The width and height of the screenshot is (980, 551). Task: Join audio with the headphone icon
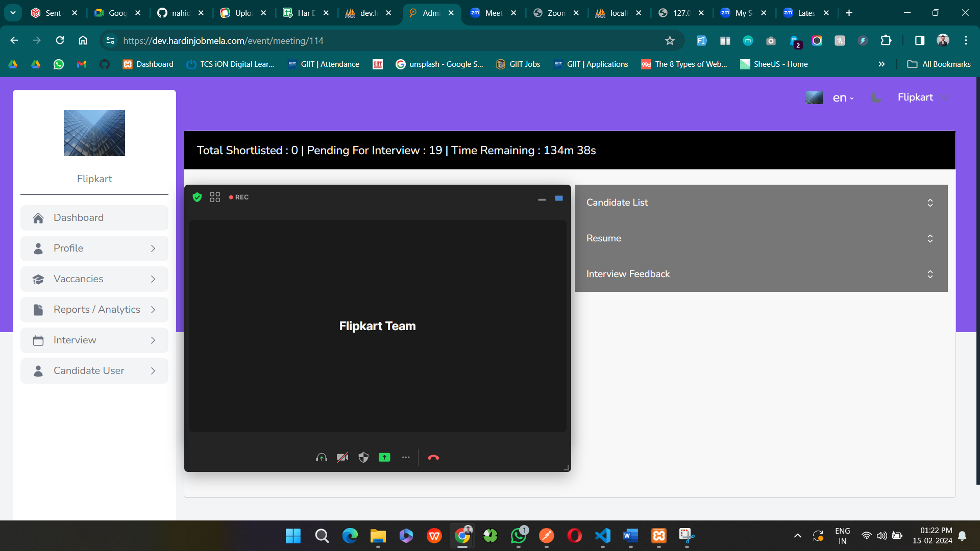tap(321, 458)
